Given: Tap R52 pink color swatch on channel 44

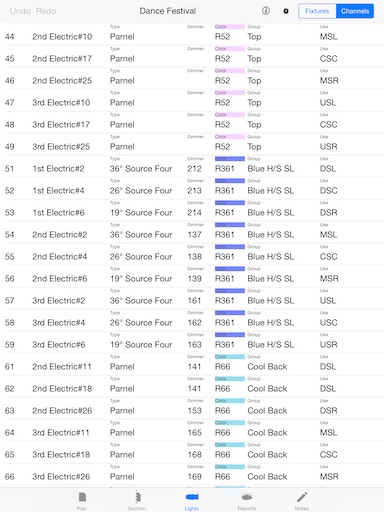Looking at the screenshot, I should click(x=230, y=27).
